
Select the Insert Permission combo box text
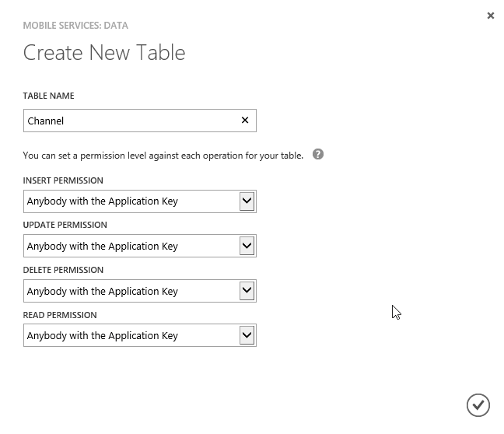point(102,201)
